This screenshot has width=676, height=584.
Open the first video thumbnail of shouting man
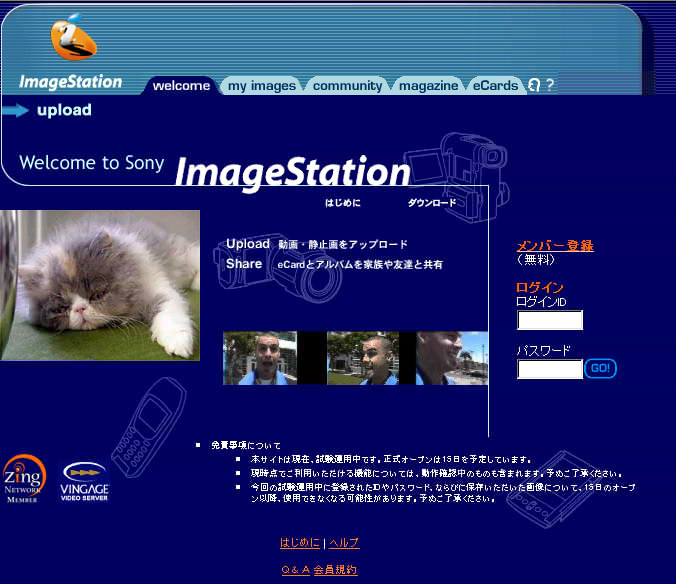click(260, 358)
